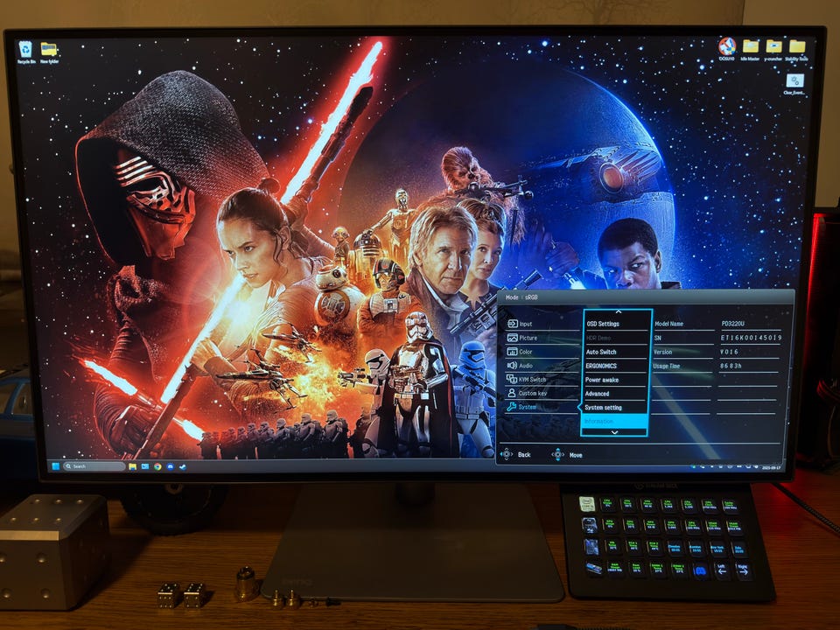Select Picture in the OSD menu
840x630 pixels.
[x=528, y=338]
